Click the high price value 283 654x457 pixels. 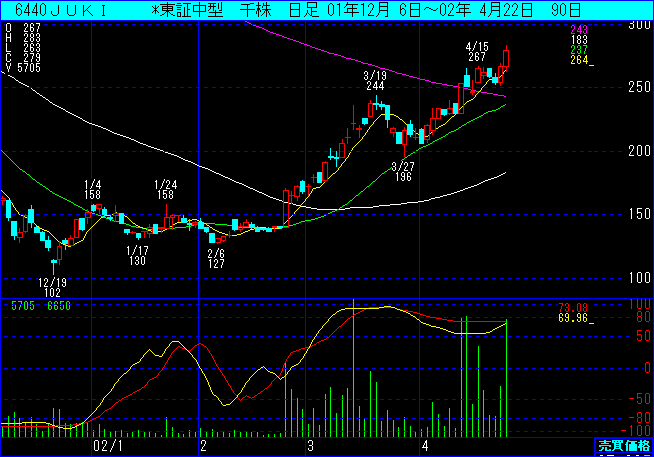pos(32,38)
